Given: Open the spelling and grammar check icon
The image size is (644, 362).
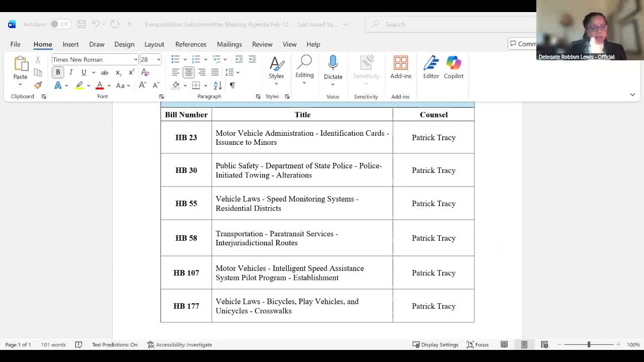Looking at the screenshot, I should point(78,344).
